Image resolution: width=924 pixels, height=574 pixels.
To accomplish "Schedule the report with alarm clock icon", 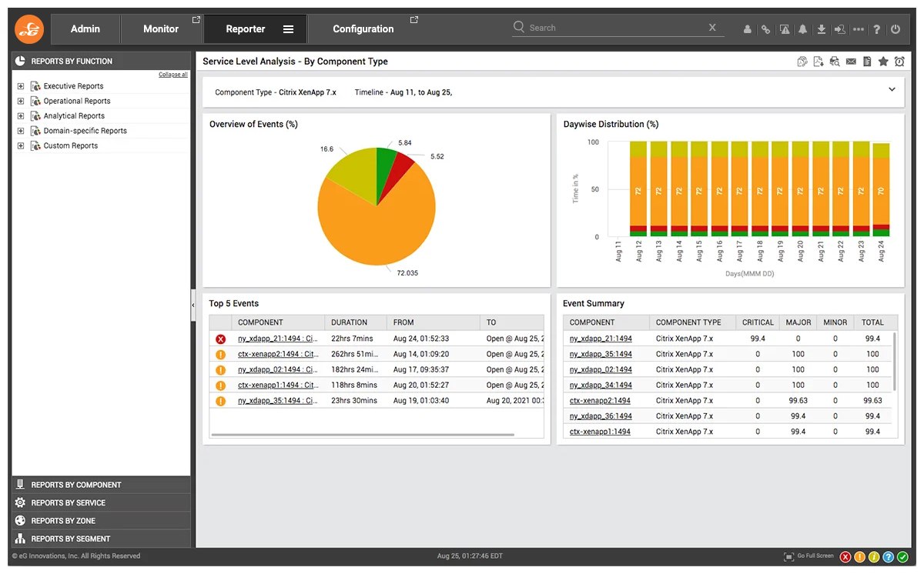I will coord(899,62).
